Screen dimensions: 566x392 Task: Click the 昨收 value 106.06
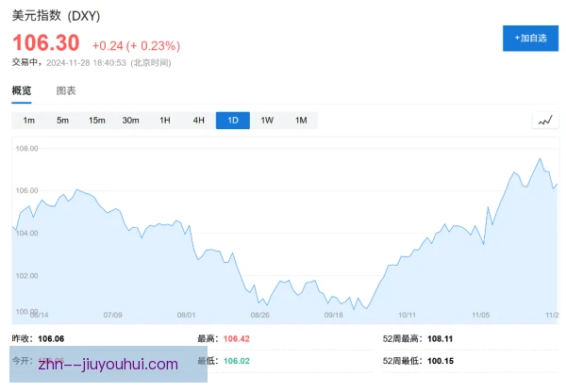tap(51, 338)
